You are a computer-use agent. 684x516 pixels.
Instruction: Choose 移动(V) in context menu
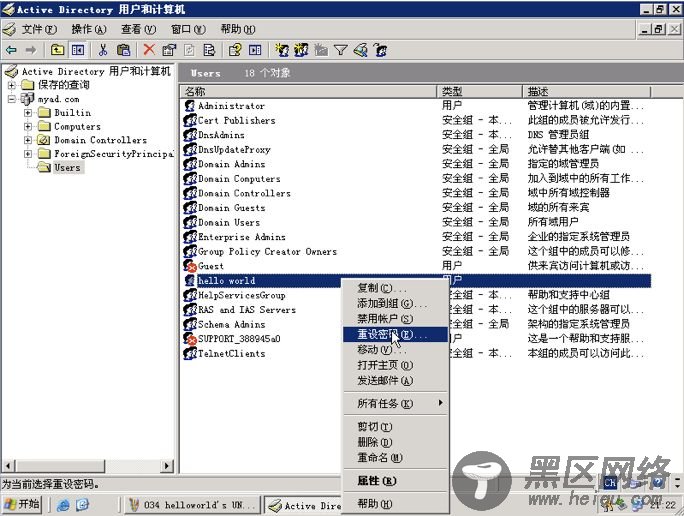pyautogui.click(x=395, y=350)
